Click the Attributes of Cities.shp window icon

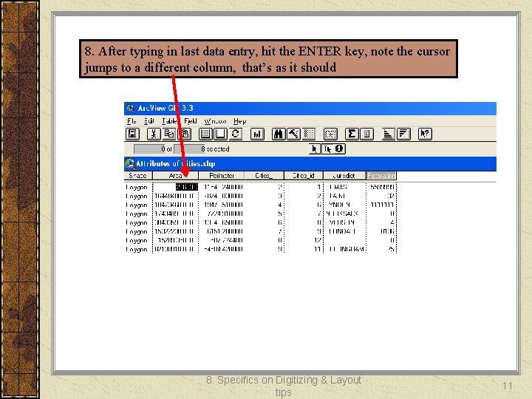129,163
